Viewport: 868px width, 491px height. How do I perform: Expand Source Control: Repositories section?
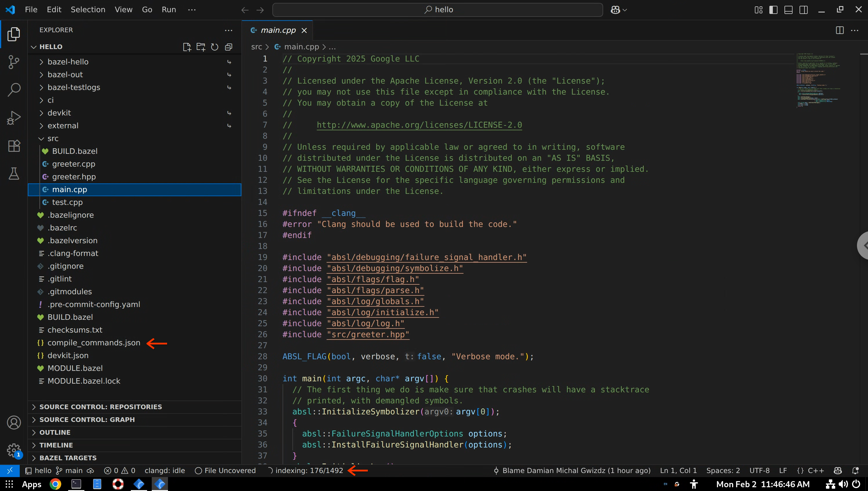134,407
